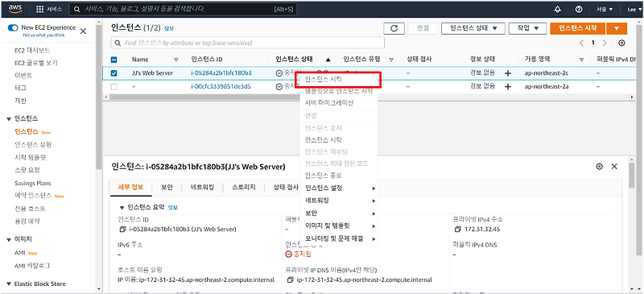Open 이미지 및 템플릿 submenu
The width and height of the screenshot is (644, 294).
click(x=339, y=226)
